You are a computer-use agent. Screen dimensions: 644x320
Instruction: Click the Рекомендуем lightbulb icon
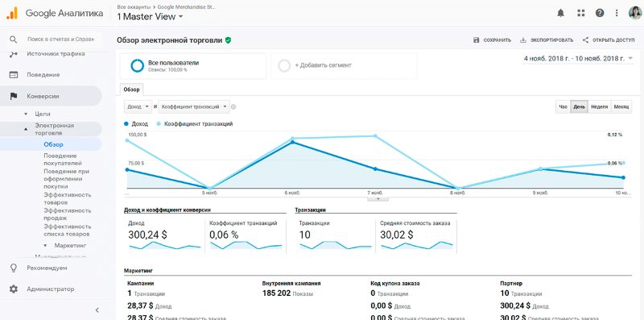click(x=14, y=268)
